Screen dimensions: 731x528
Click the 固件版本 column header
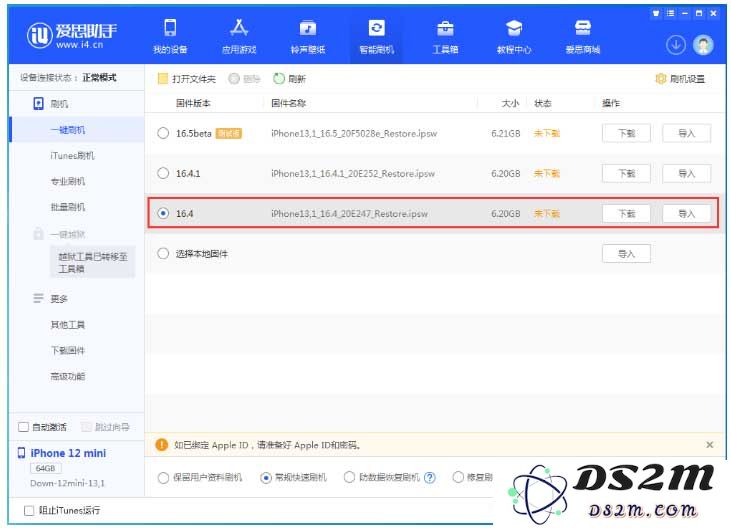click(193, 103)
